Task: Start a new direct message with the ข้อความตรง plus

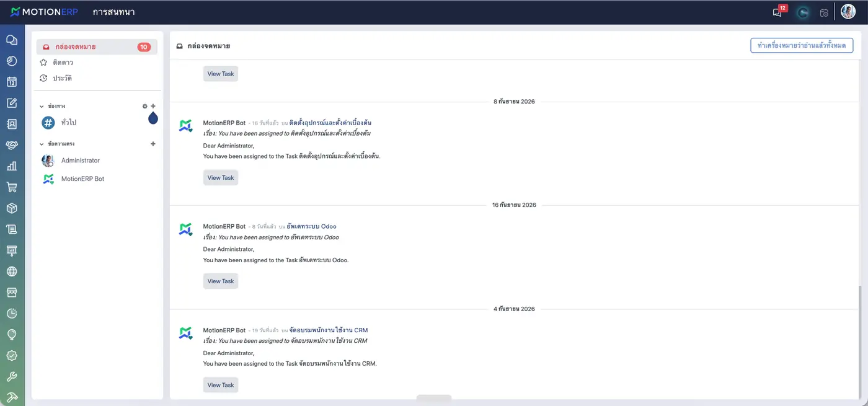Action: click(x=153, y=144)
